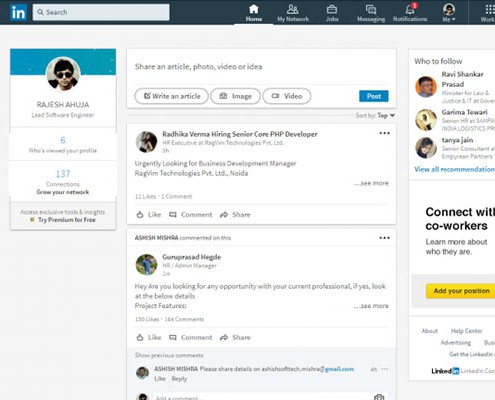Click the camera icon in comment box
The image size is (495, 400).
click(x=379, y=397)
